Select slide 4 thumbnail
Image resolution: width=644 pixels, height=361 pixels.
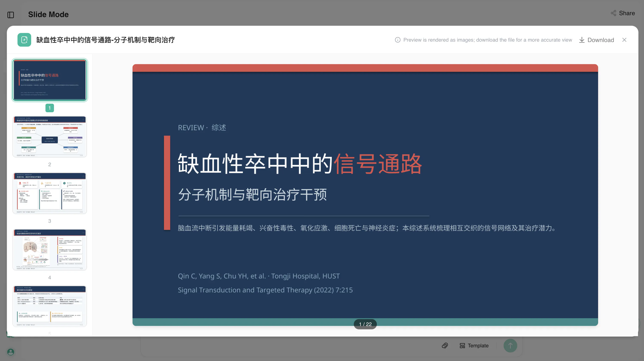[x=50, y=249]
